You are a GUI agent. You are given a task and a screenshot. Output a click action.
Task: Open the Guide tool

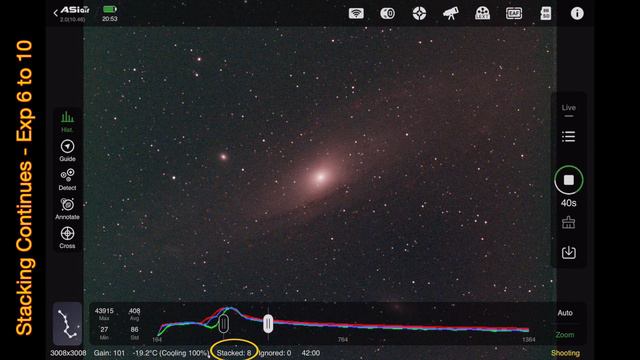(67, 151)
